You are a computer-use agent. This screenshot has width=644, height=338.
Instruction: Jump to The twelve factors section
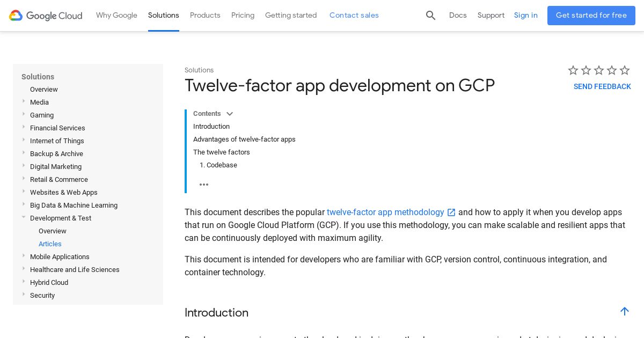click(222, 152)
